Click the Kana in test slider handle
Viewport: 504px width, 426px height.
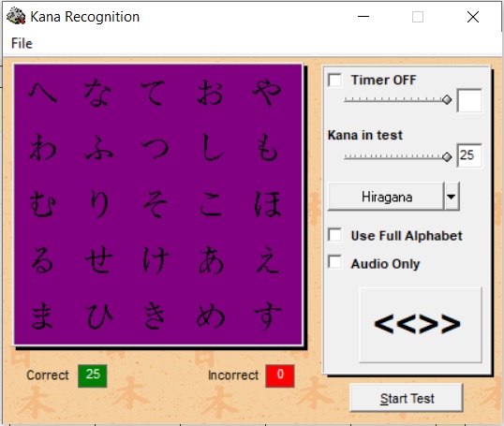click(447, 156)
